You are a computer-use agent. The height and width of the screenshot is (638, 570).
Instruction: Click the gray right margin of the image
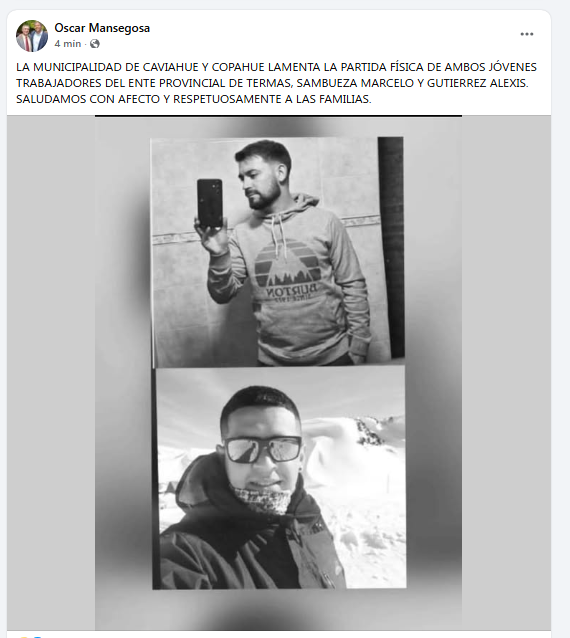click(x=506, y=373)
